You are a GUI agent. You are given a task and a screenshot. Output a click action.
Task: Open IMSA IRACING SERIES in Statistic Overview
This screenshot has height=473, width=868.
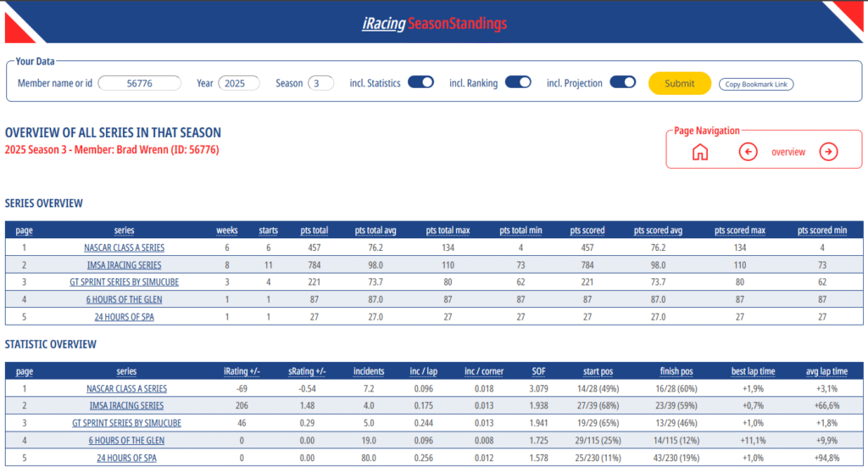click(126, 405)
